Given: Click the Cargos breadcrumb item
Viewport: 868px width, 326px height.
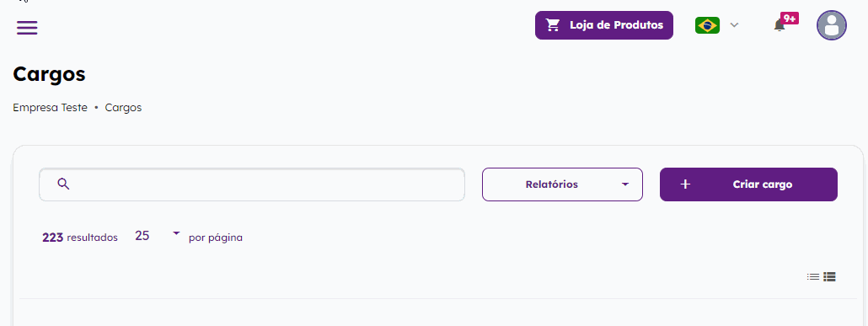Looking at the screenshot, I should coord(123,108).
